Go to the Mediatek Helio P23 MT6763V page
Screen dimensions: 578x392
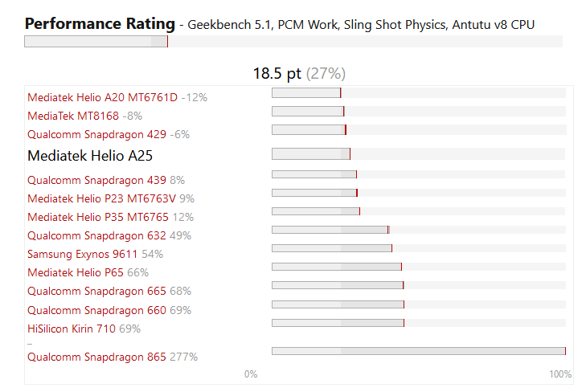point(101,198)
